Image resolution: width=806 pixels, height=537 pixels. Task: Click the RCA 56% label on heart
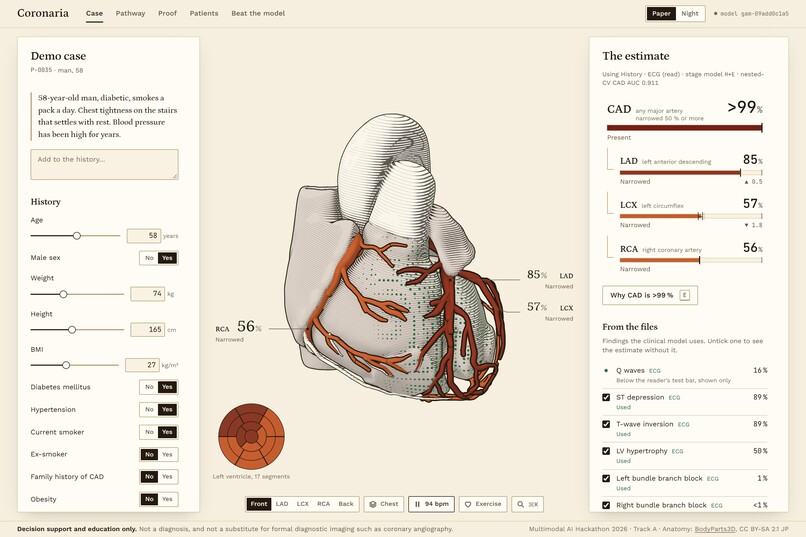coord(239,330)
